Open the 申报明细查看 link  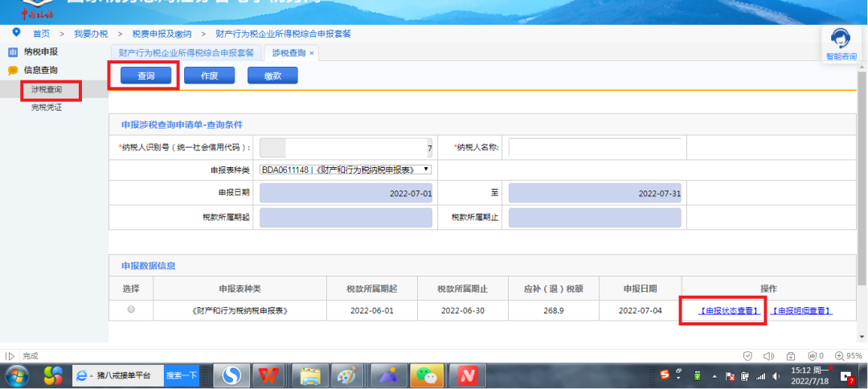pyautogui.click(x=803, y=310)
